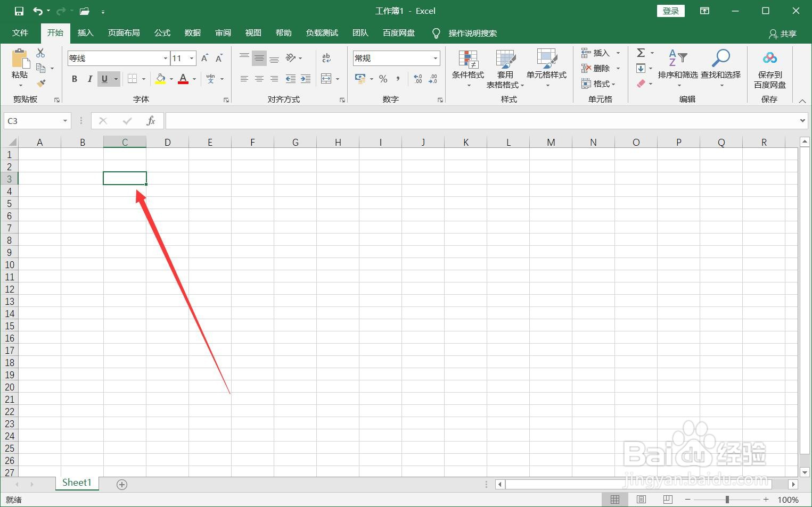Viewport: 812px width, 507px height.
Task: Toggle center horizontal alignment
Action: [x=259, y=79]
